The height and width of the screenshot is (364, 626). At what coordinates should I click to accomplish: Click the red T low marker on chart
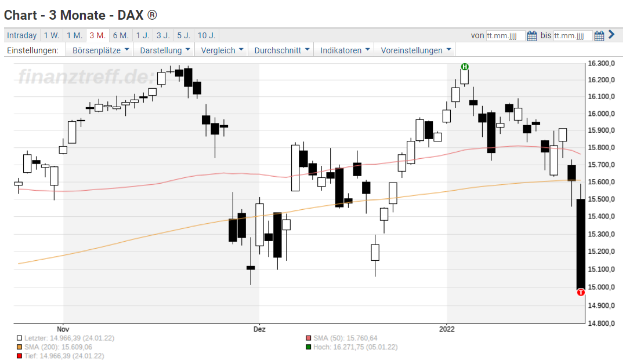[581, 292]
